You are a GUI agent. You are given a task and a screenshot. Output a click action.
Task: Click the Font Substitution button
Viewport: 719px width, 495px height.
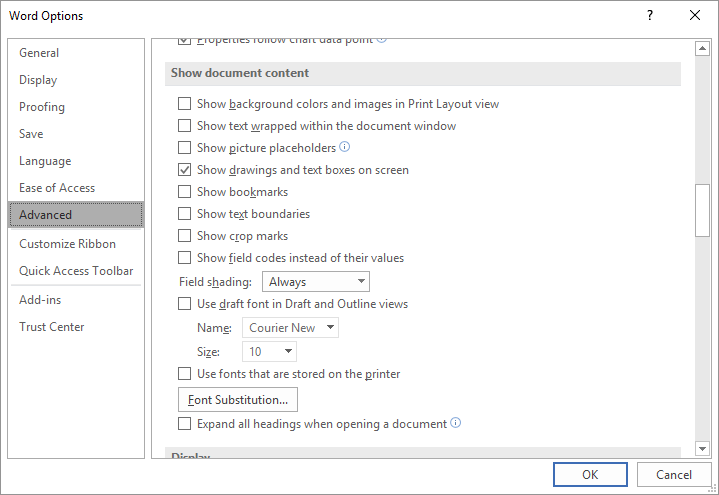pos(238,400)
